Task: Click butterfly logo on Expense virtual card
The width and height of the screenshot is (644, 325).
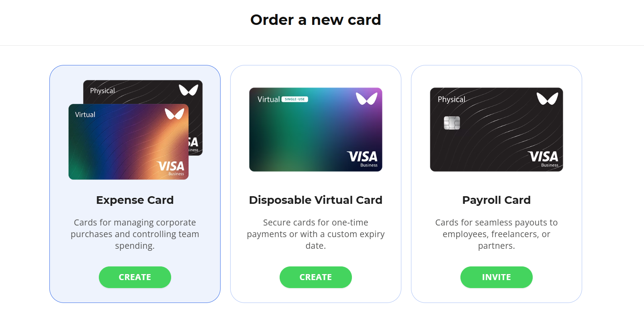Action: coord(174,114)
